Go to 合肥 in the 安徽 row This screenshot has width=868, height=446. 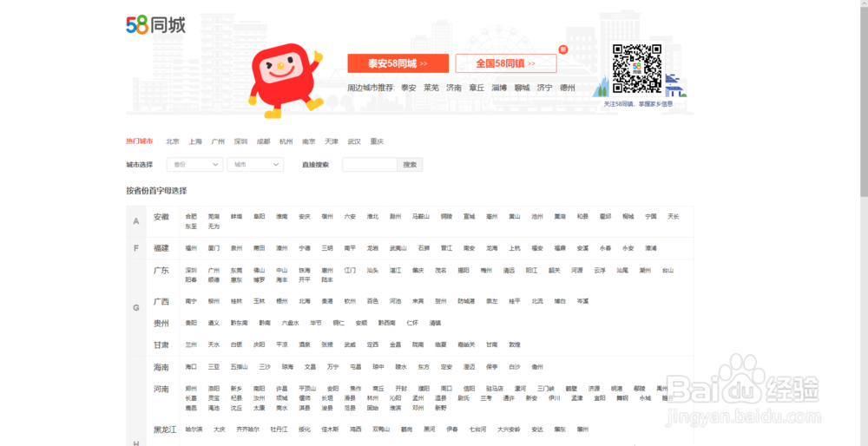pos(191,216)
